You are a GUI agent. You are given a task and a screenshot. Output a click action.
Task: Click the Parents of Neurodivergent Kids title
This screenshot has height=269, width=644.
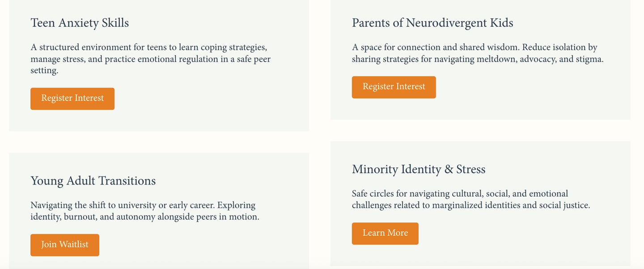432,23
